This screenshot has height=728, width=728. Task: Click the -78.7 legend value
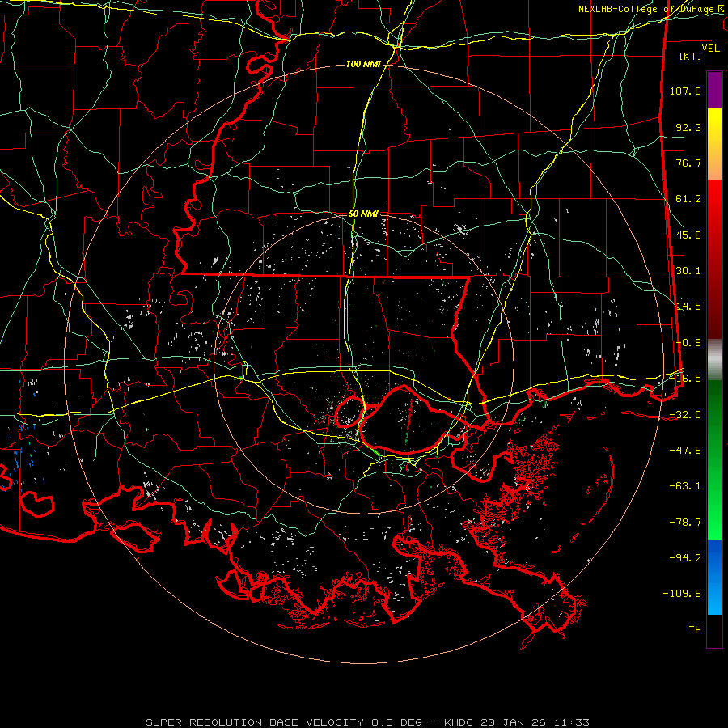click(x=685, y=523)
